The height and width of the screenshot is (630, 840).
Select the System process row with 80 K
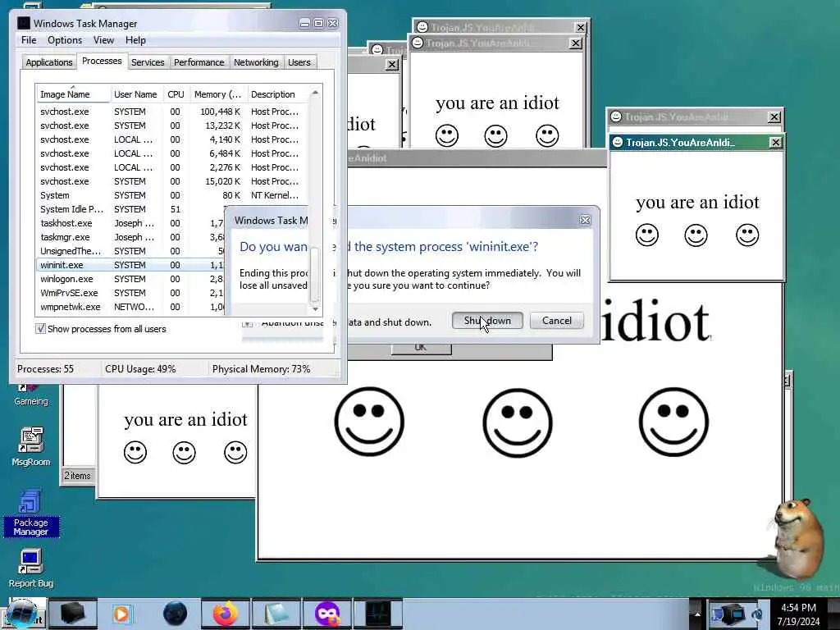(172, 195)
